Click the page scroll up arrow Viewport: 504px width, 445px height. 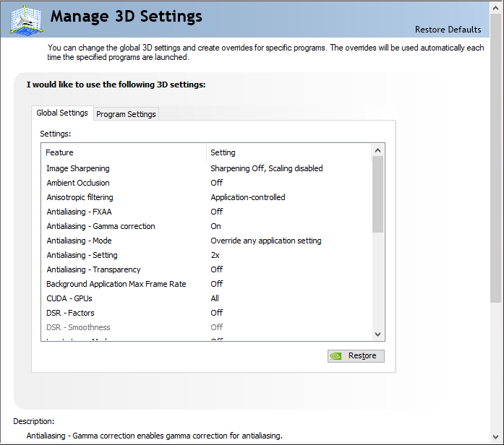[495, 9]
